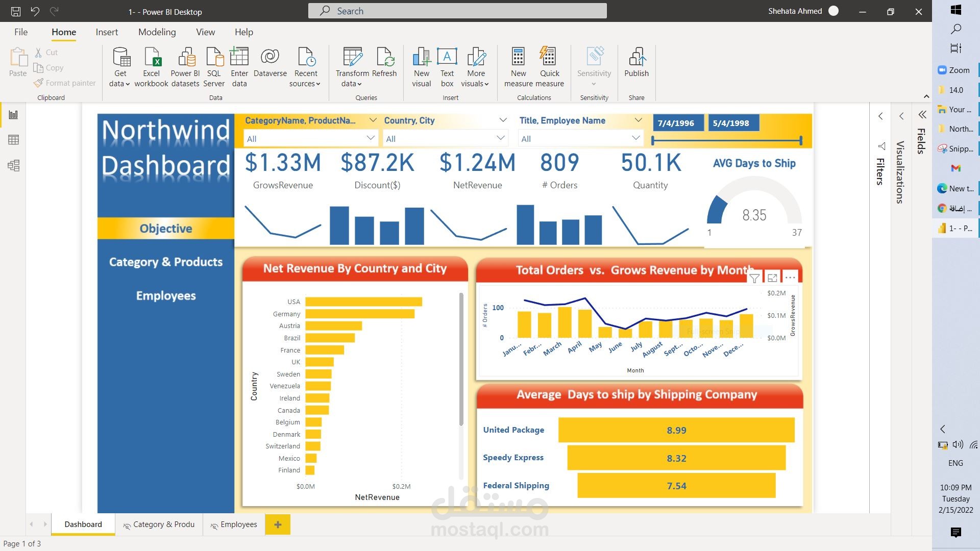Open the Employee Name slicer dropdown
This screenshot has height=551, width=980.
[635, 138]
